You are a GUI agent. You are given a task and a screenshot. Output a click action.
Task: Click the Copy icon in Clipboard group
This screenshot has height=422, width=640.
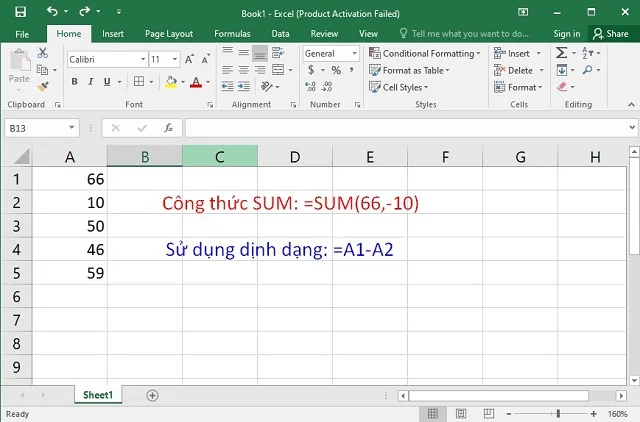pyautogui.click(x=42, y=70)
